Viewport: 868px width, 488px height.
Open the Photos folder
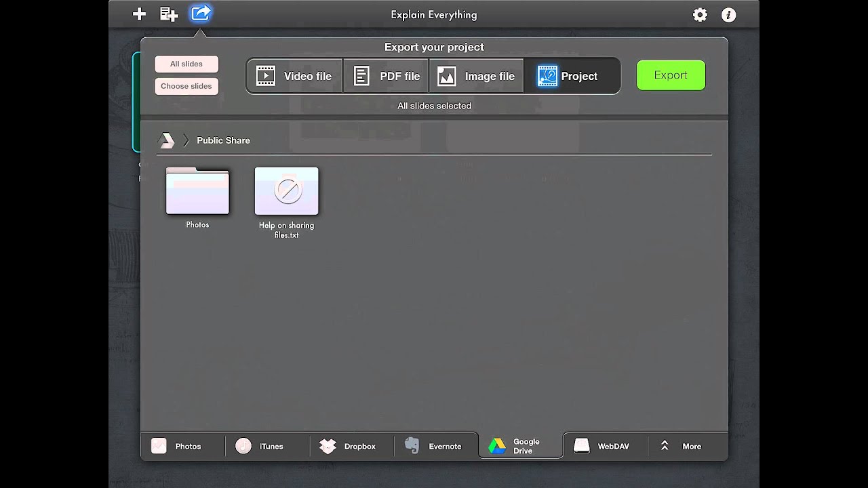coord(197,191)
